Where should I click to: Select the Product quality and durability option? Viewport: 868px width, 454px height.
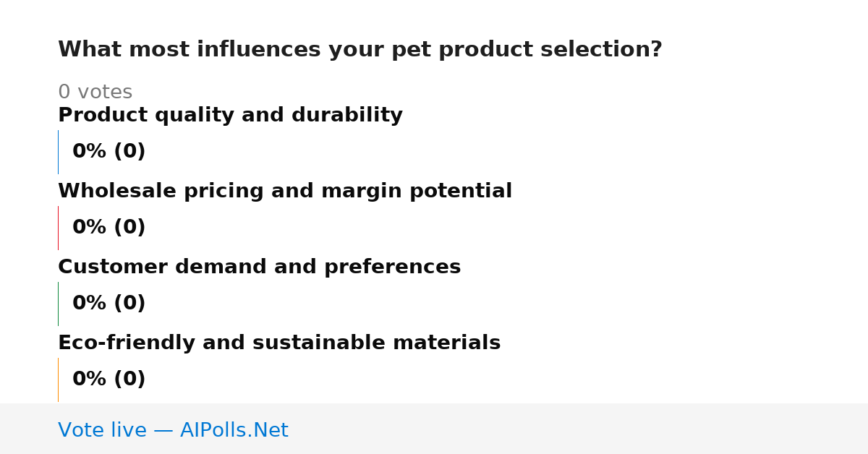tap(230, 116)
